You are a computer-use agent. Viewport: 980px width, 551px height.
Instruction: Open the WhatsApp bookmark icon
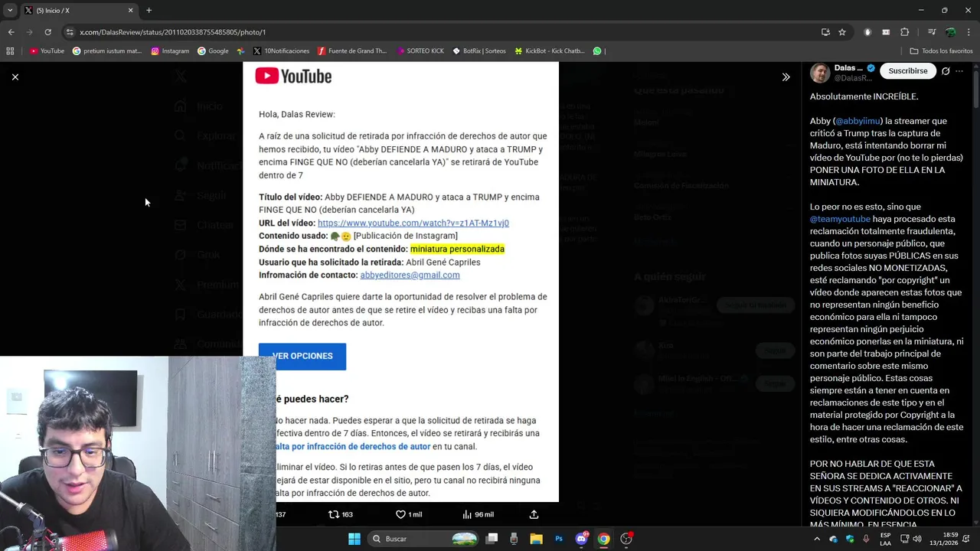597,51
